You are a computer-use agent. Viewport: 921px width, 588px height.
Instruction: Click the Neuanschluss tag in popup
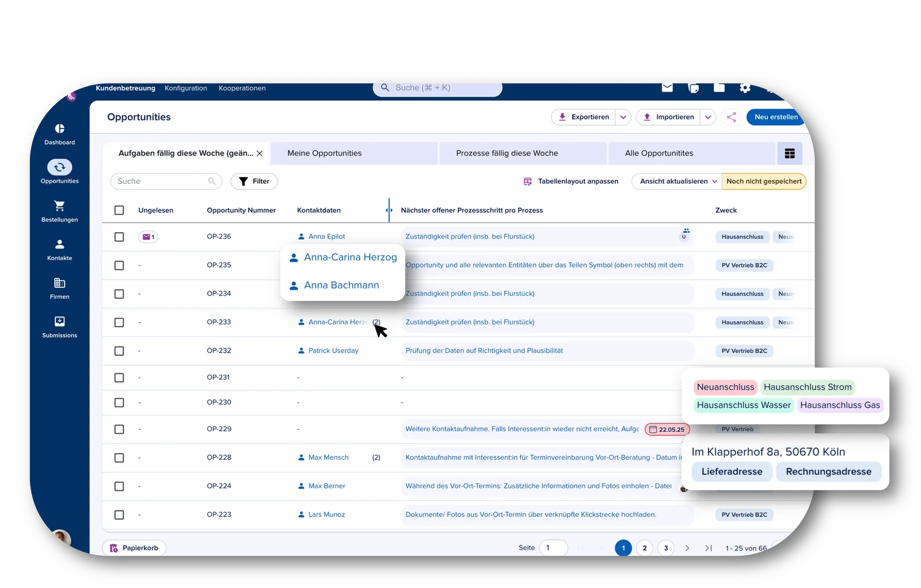coord(725,387)
